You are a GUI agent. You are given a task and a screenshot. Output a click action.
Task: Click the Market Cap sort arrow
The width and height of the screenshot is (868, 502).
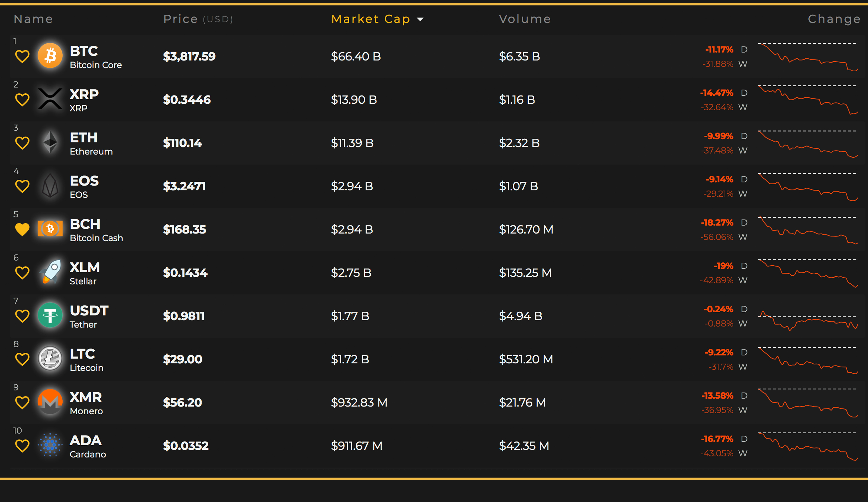(x=420, y=19)
